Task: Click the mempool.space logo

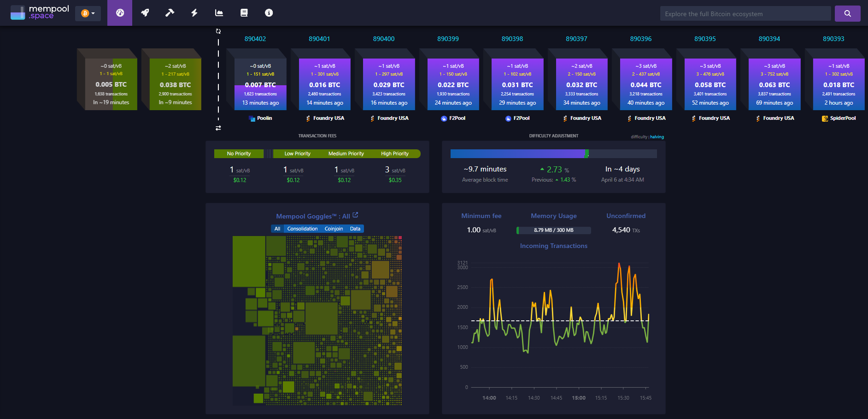Action: pos(40,12)
